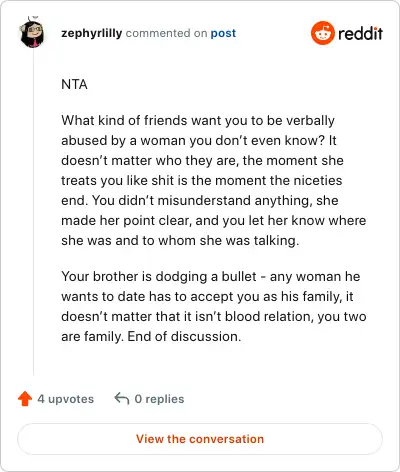Upvote the comment with orange arrow

point(25,399)
